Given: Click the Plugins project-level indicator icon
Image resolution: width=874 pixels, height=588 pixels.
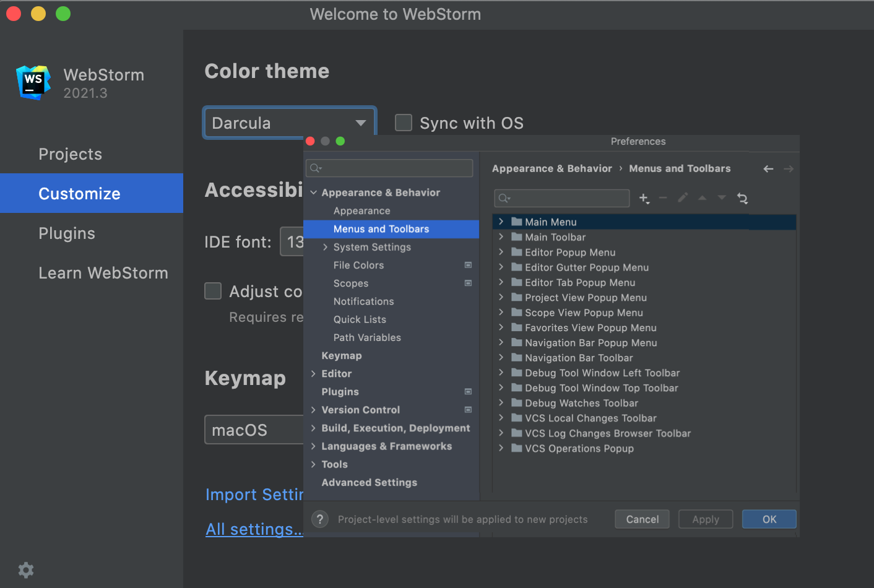Looking at the screenshot, I should 468,391.
